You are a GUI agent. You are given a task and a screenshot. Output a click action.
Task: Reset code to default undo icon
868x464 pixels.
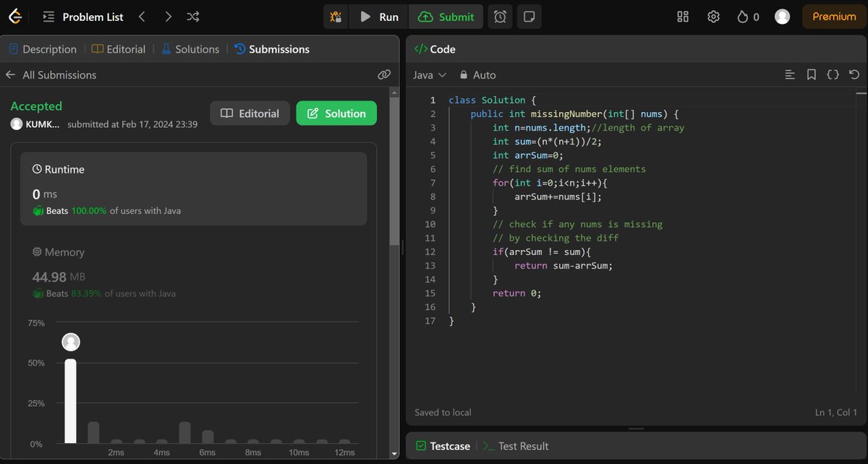pos(854,74)
